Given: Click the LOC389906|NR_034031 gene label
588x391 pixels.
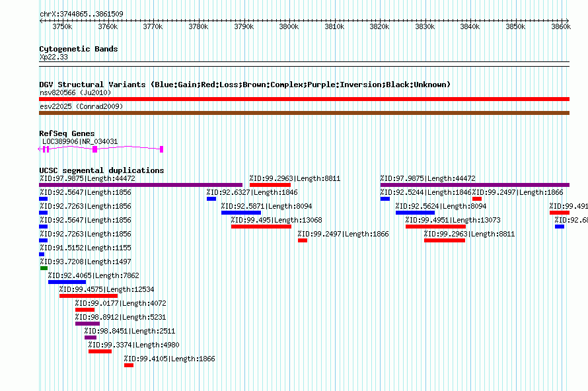Looking at the screenshot, I should (x=80, y=142).
